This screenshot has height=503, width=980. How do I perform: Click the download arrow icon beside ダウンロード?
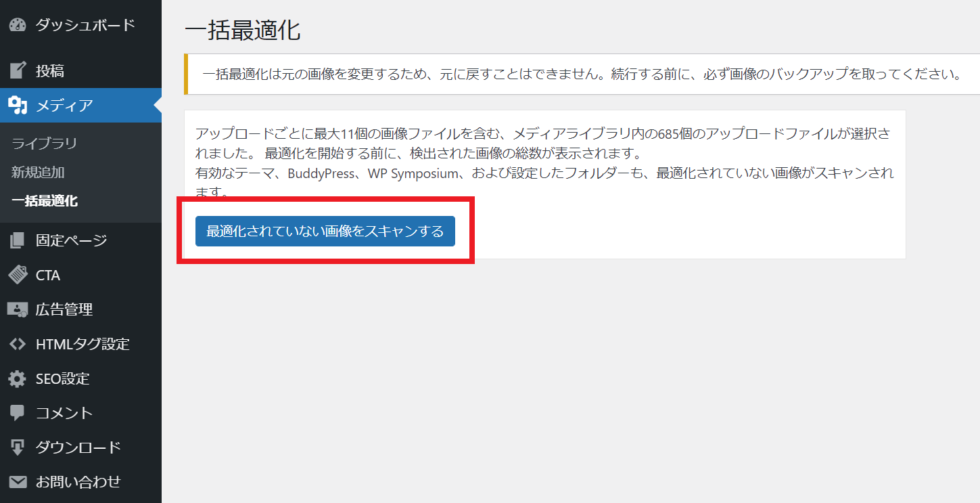(18, 447)
